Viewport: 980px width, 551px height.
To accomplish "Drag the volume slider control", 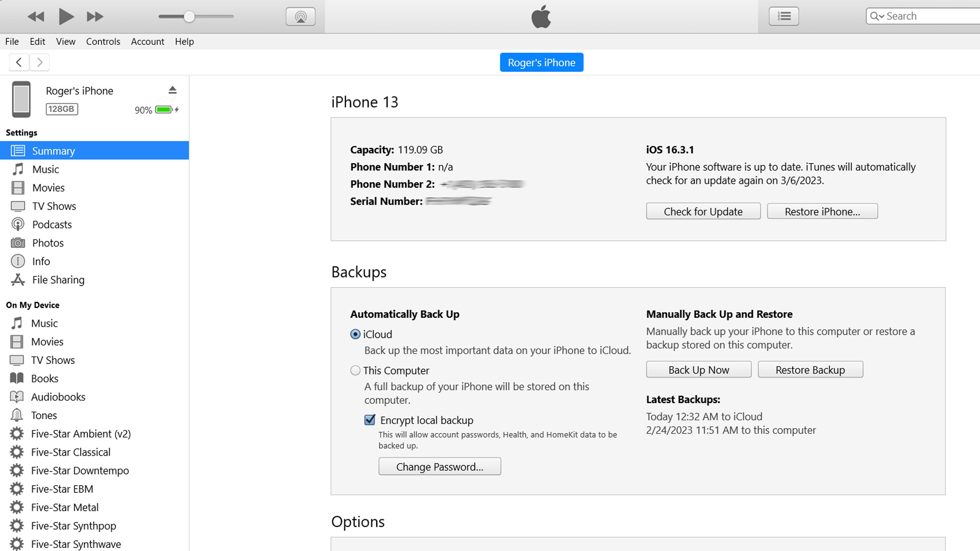I will [x=188, y=16].
